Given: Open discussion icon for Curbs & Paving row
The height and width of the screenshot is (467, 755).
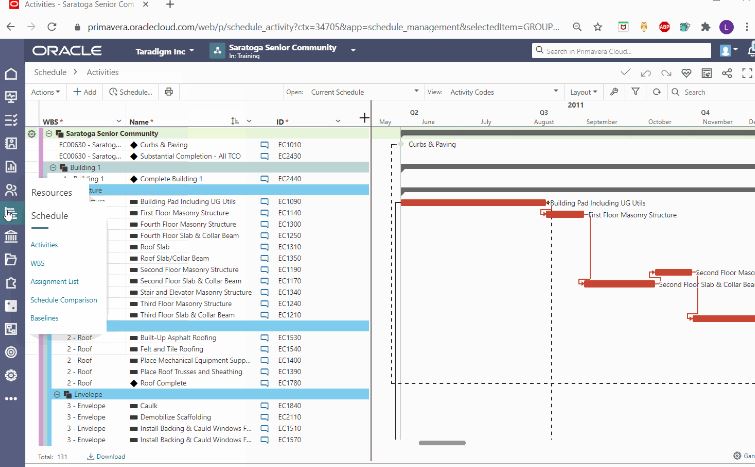Looking at the screenshot, I should [x=264, y=144].
